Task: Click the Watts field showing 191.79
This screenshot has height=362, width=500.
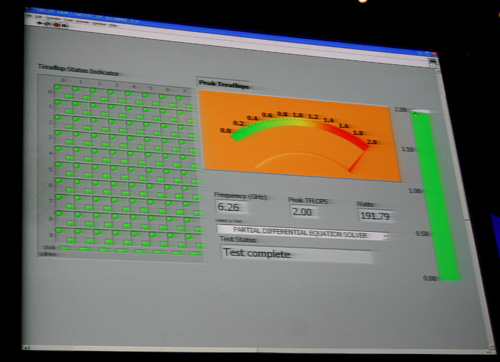Action: coord(375,216)
